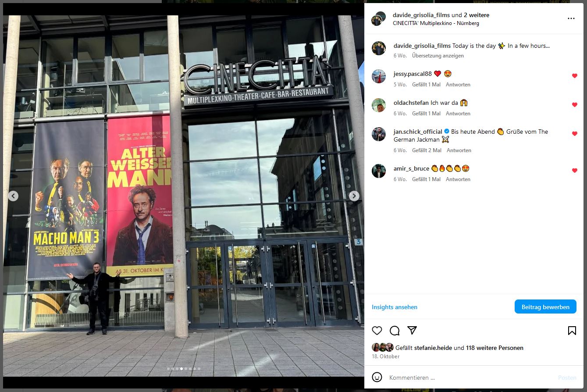The image size is (587, 392).
Task: Unlike jan.schick_official's comment heart
Action: [x=574, y=134]
